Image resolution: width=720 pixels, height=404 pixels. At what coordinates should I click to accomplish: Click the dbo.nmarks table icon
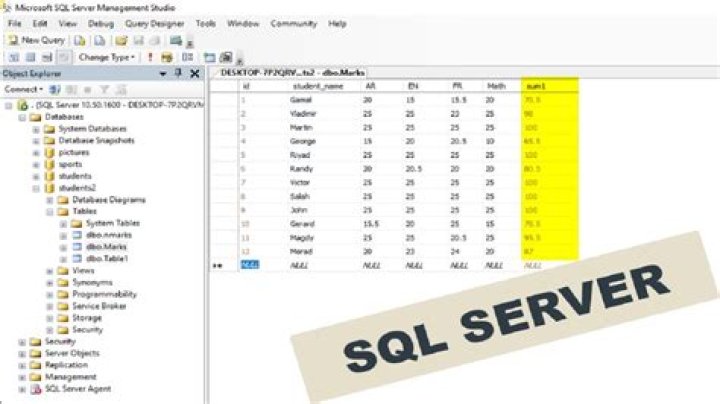click(x=77, y=235)
